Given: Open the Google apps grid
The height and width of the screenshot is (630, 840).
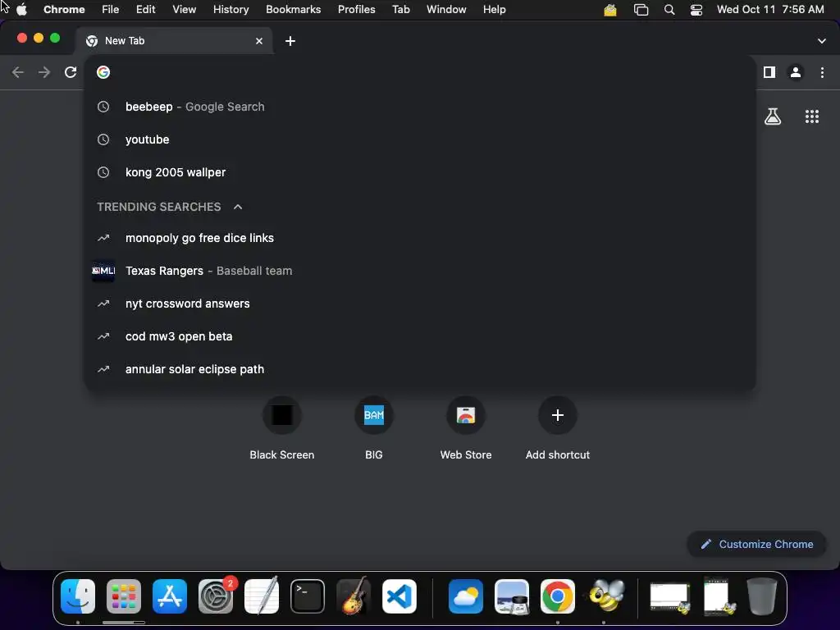Looking at the screenshot, I should point(812,116).
